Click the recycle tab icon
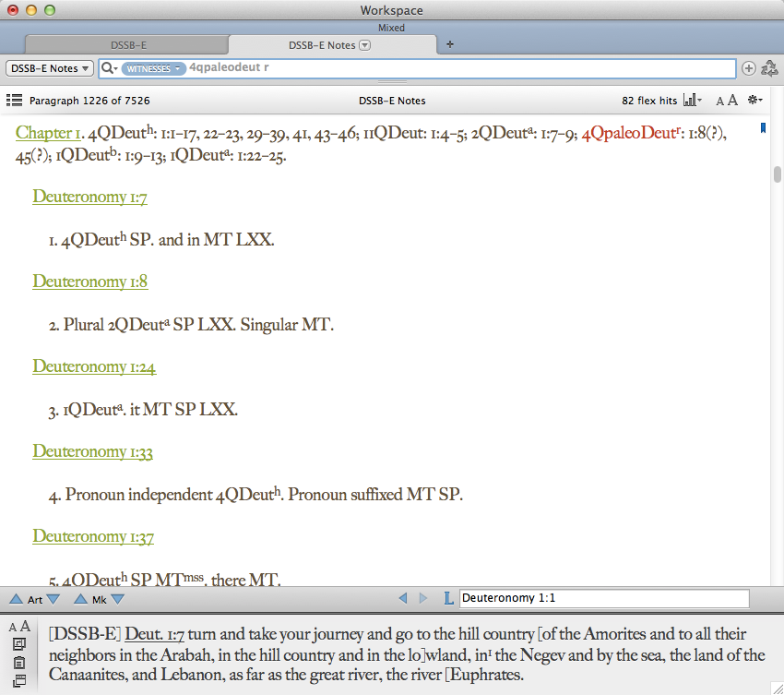This screenshot has width=784, height=695. (769, 68)
